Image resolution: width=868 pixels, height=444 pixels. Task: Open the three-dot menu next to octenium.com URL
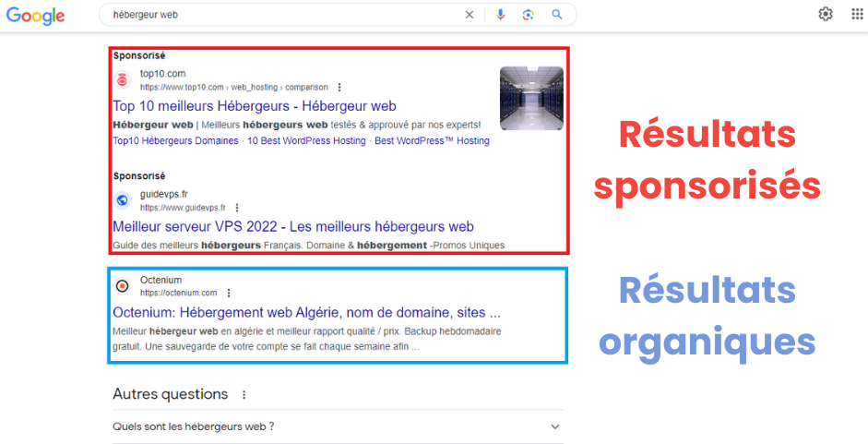tap(229, 293)
